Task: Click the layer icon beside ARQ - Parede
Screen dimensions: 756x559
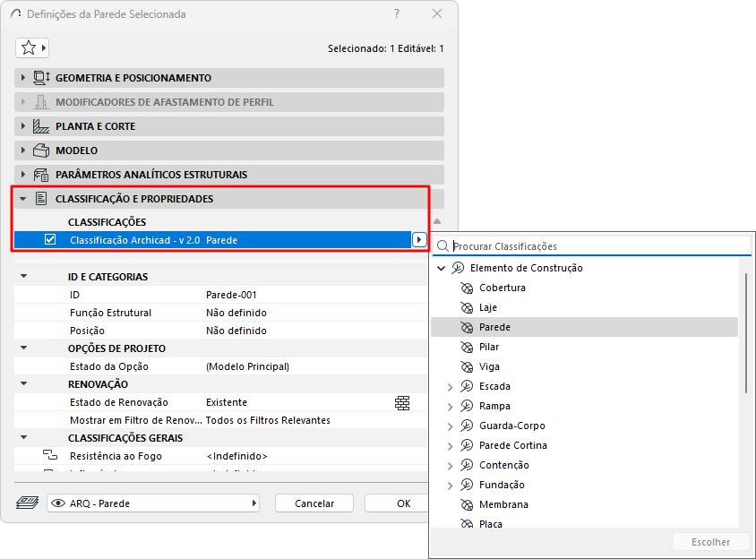Action: click(x=28, y=503)
